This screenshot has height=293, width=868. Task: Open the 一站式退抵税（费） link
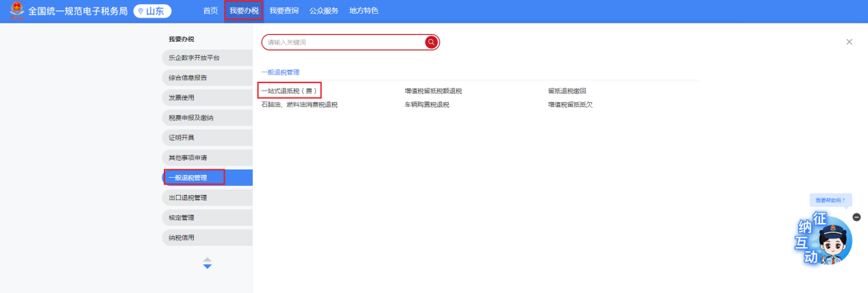point(290,91)
